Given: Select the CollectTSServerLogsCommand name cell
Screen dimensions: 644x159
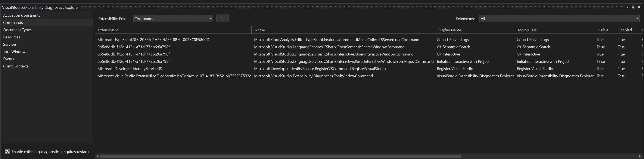Looking at the screenshot, I should coord(336,40).
